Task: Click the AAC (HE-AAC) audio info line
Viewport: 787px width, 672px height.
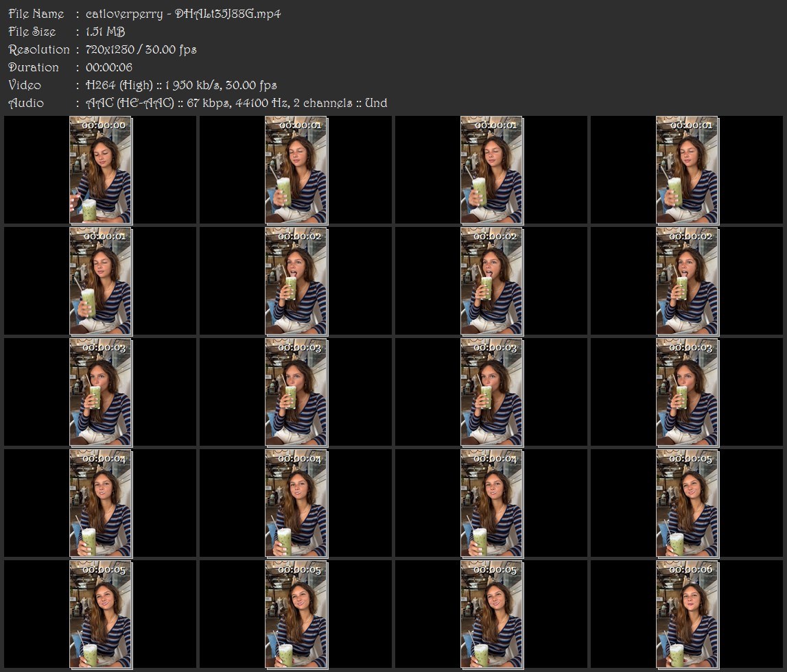Action: 237,104
